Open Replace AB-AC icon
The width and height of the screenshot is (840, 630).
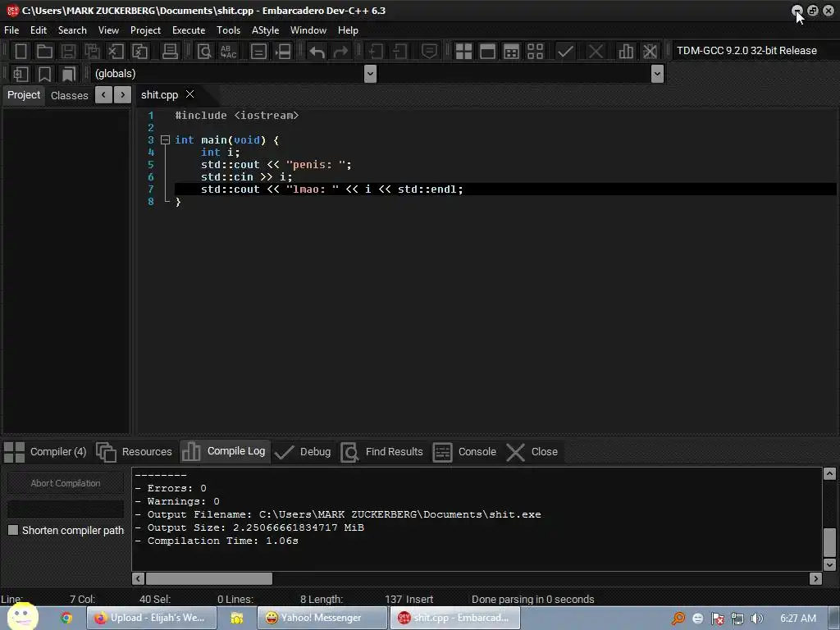coord(229,52)
